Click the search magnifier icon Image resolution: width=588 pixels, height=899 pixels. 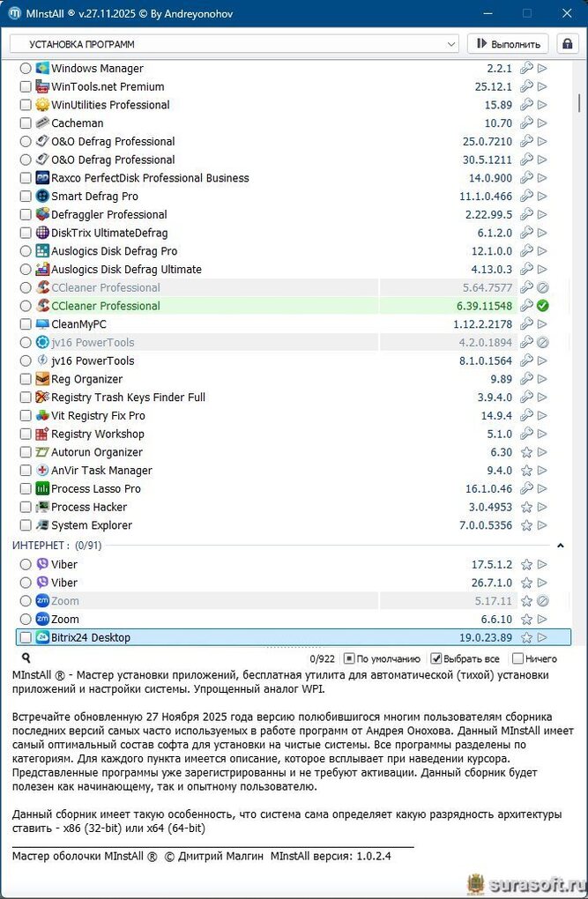coord(26,658)
